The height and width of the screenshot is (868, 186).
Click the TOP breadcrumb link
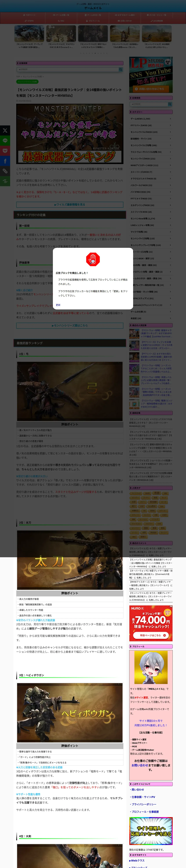click(x=18, y=77)
